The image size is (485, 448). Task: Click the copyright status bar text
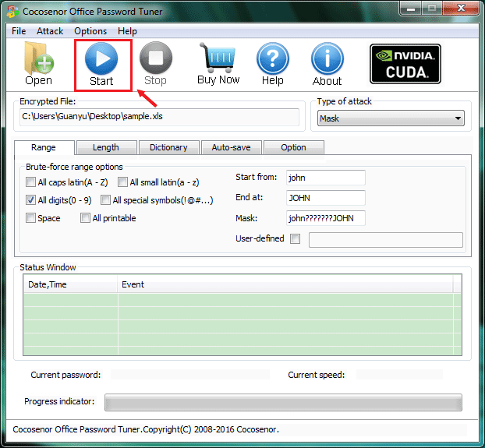click(x=146, y=429)
